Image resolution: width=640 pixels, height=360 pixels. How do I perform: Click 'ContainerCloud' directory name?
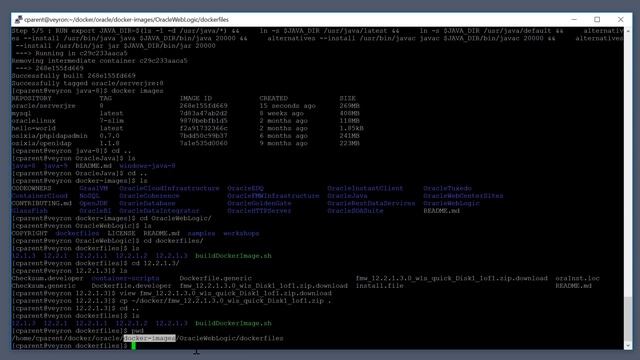(x=40, y=196)
